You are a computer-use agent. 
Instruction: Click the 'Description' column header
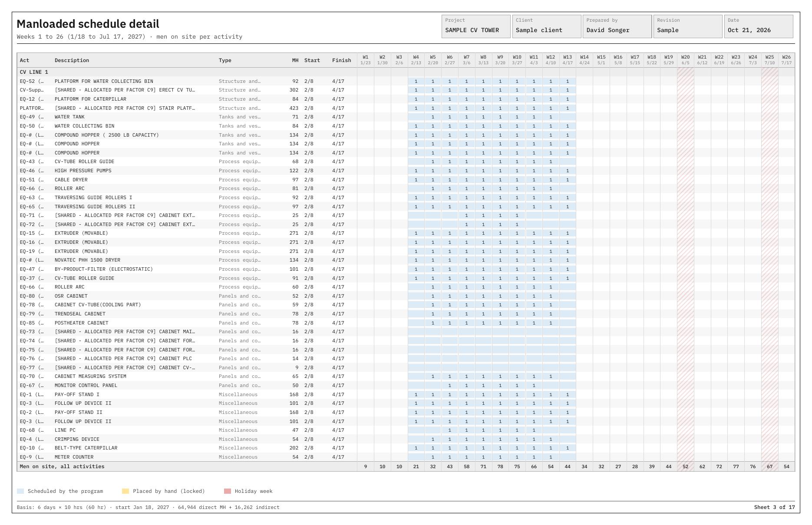[72, 60]
